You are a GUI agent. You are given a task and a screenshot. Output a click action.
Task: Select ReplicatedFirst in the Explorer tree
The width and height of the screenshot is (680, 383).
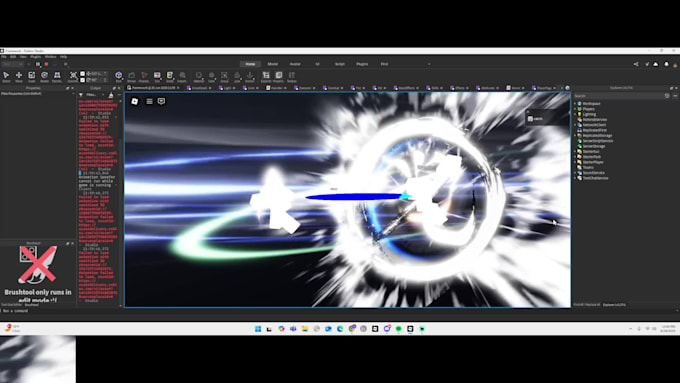click(x=595, y=130)
